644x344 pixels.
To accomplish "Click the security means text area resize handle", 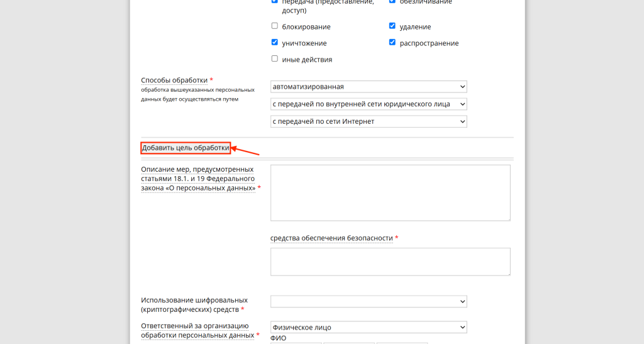I will point(508,273).
